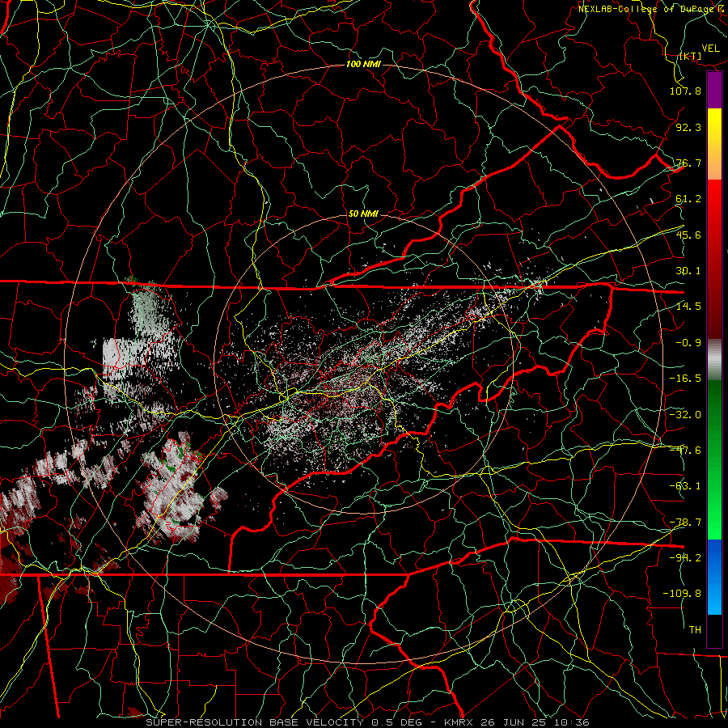This screenshot has width=728, height=728.
Task: Click the TH threshold label
Action: [695, 630]
